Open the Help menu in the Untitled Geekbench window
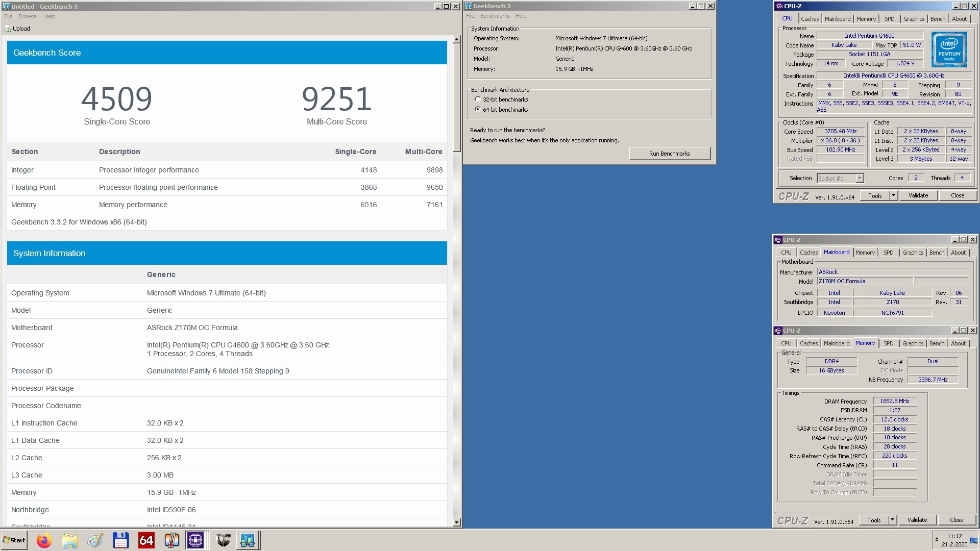The width and height of the screenshot is (980, 551). [50, 16]
